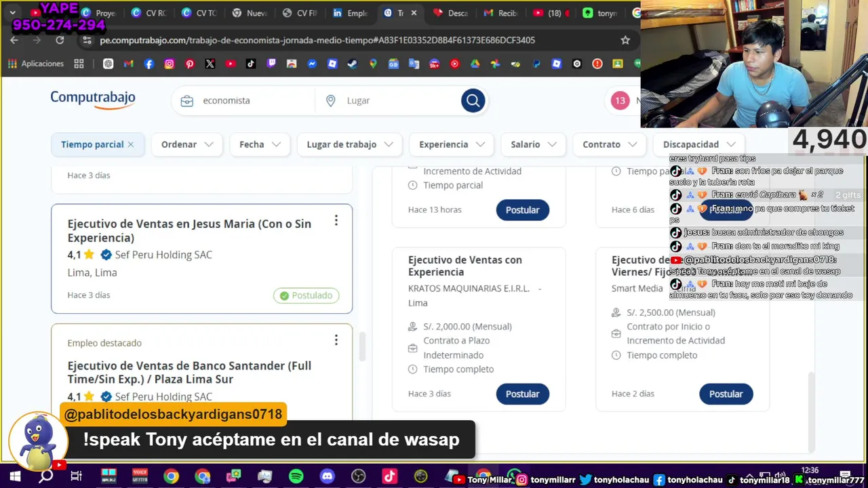Open OBS Studio from the taskbar
Screen dimensions: 868x488
[359, 476]
